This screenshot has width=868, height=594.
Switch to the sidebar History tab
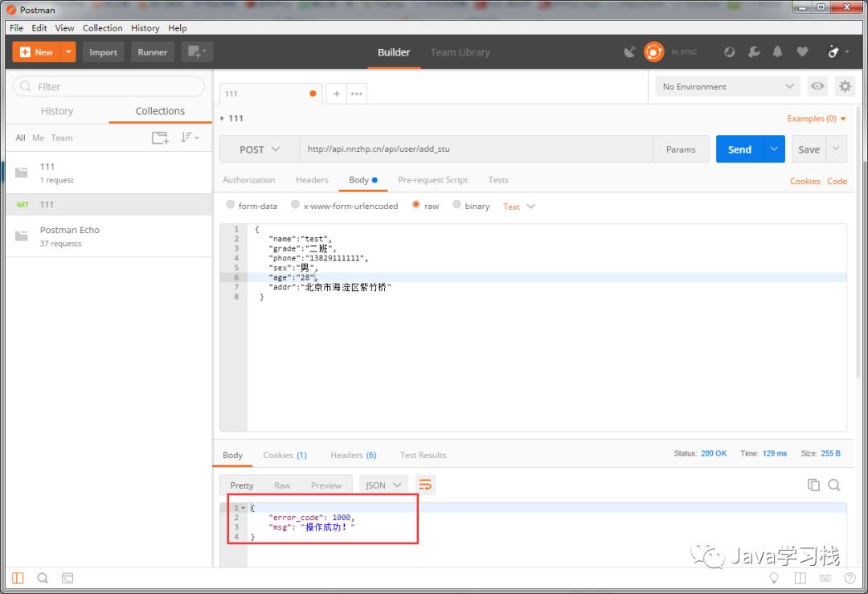(x=57, y=111)
